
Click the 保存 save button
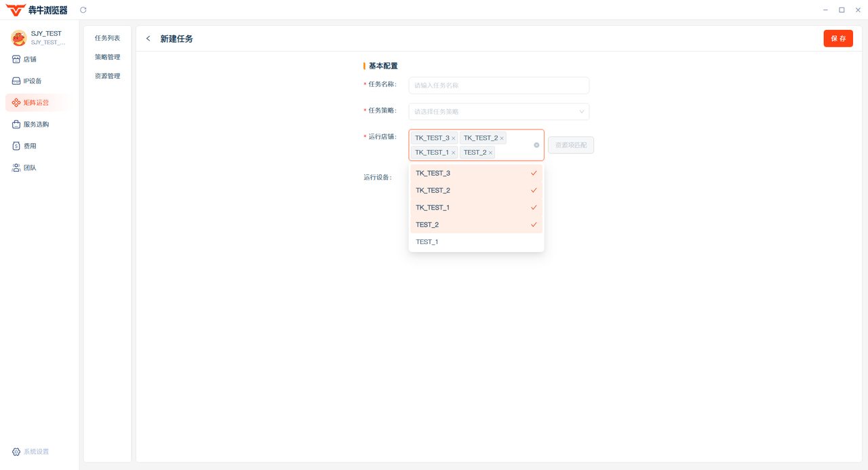(x=838, y=39)
